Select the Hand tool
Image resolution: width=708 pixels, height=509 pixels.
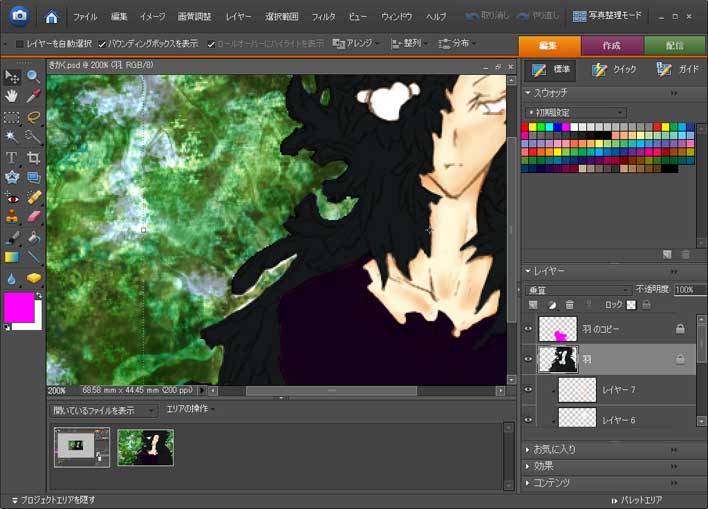click(12, 96)
